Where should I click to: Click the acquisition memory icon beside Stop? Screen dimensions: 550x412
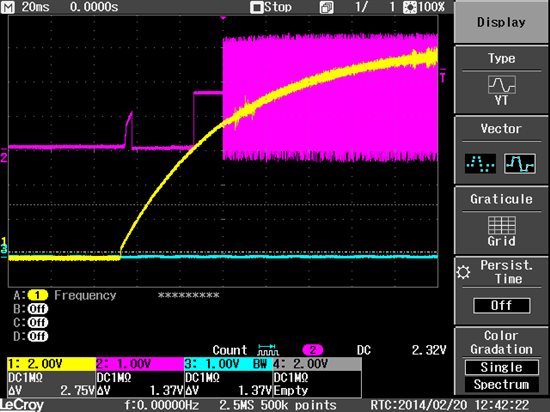(327, 7)
